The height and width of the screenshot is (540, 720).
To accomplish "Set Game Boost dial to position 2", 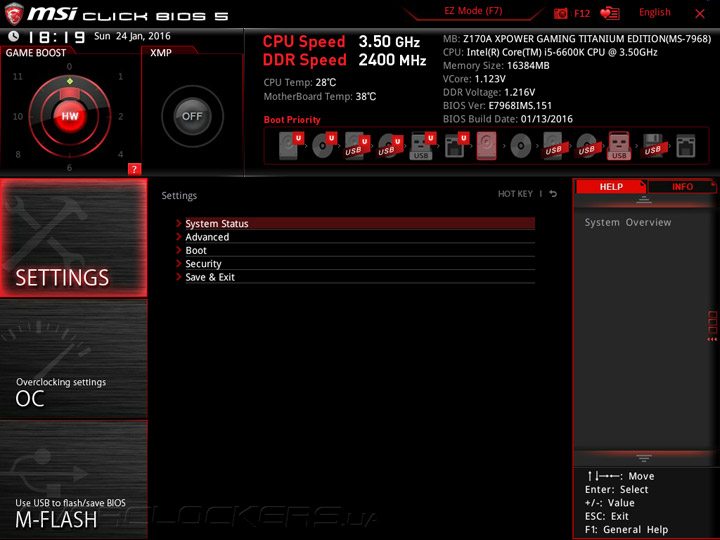I will 120,116.
